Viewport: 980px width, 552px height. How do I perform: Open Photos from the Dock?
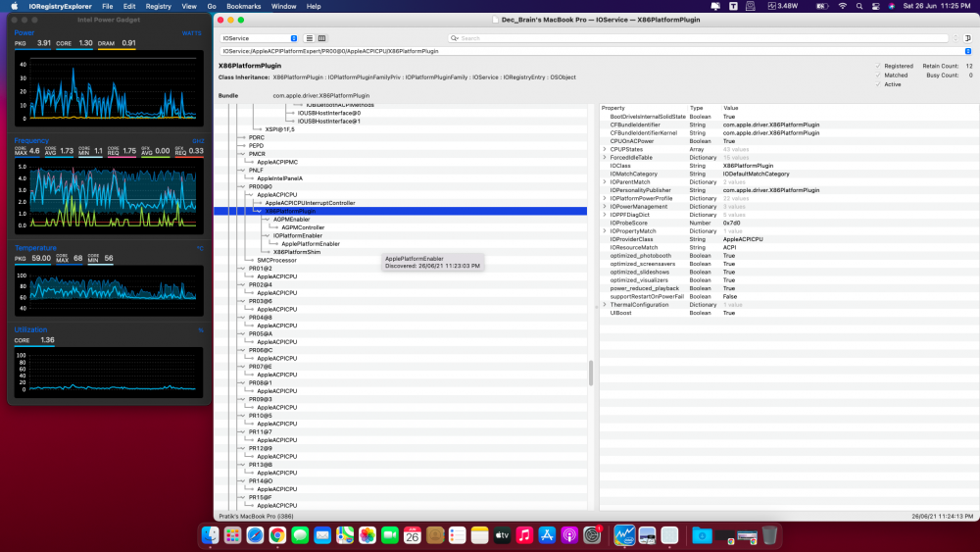tap(367, 535)
